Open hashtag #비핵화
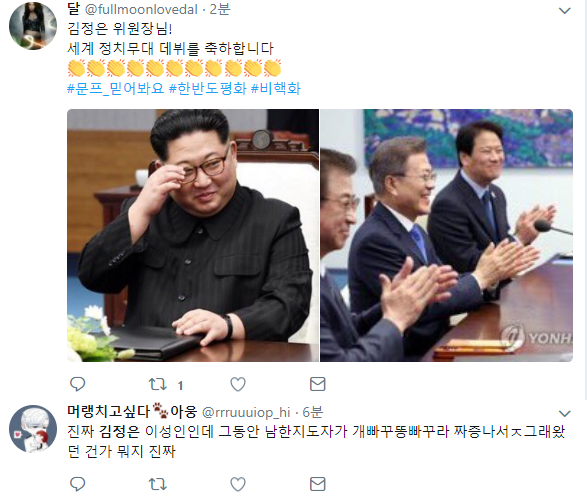Image resolution: width=587 pixels, height=503 pixels. pyautogui.click(x=276, y=89)
